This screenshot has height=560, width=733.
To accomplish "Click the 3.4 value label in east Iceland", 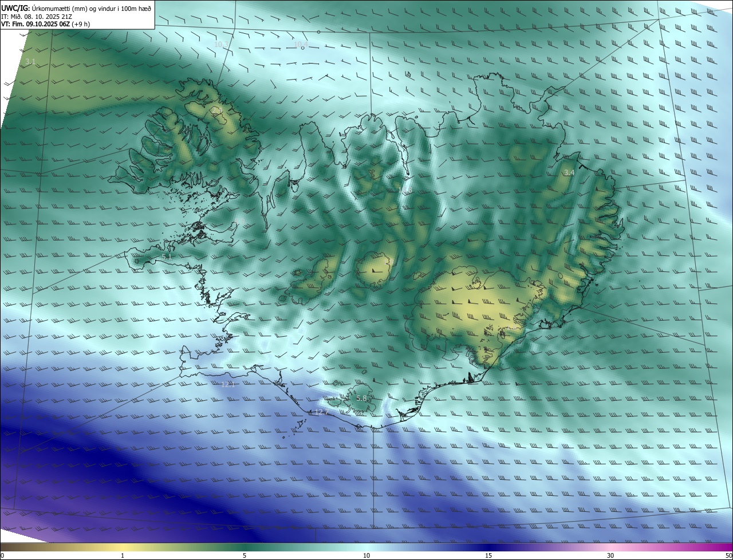I will (569, 172).
